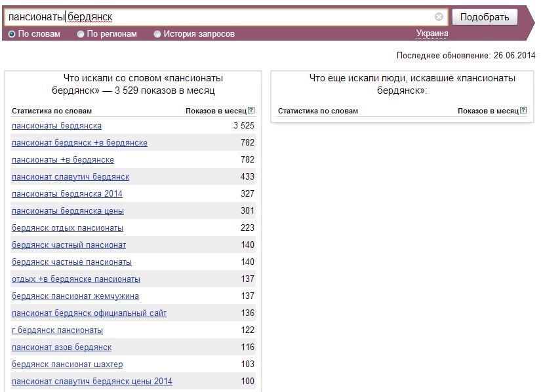Click the value '122' for г бердянск row

(247, 330)
